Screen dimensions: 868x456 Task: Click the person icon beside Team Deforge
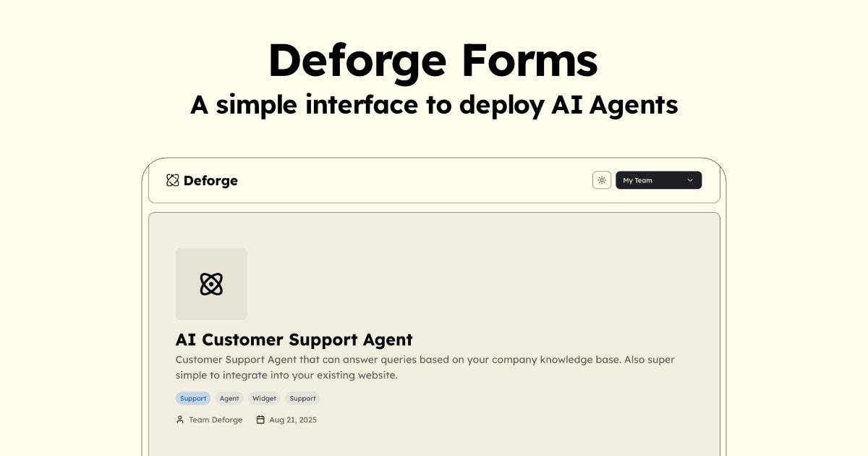pos(180,420)
